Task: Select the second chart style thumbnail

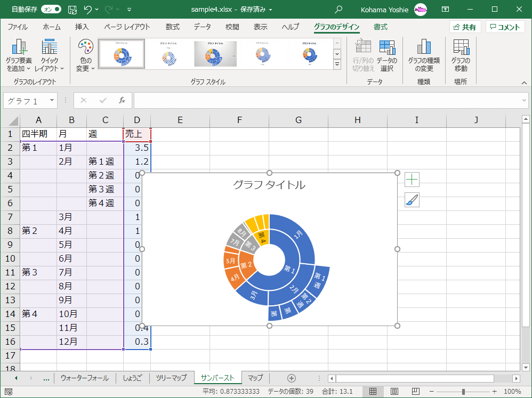Action: click(x=170, y=54)
